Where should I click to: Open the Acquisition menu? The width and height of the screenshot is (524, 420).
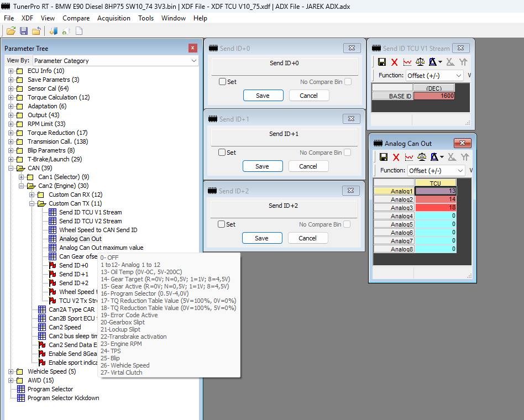point(114,18)
